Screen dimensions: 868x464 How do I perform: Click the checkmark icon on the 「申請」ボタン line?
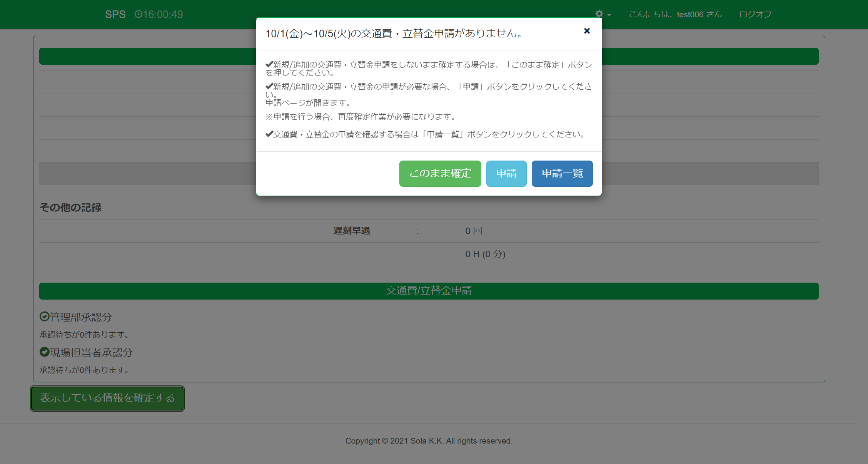(x=269, y=86)
